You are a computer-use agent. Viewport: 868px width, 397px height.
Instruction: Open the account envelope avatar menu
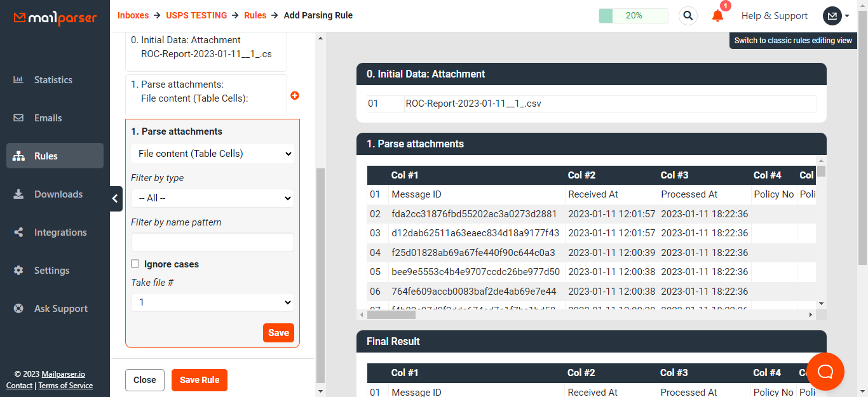click(x=836, y=16)
